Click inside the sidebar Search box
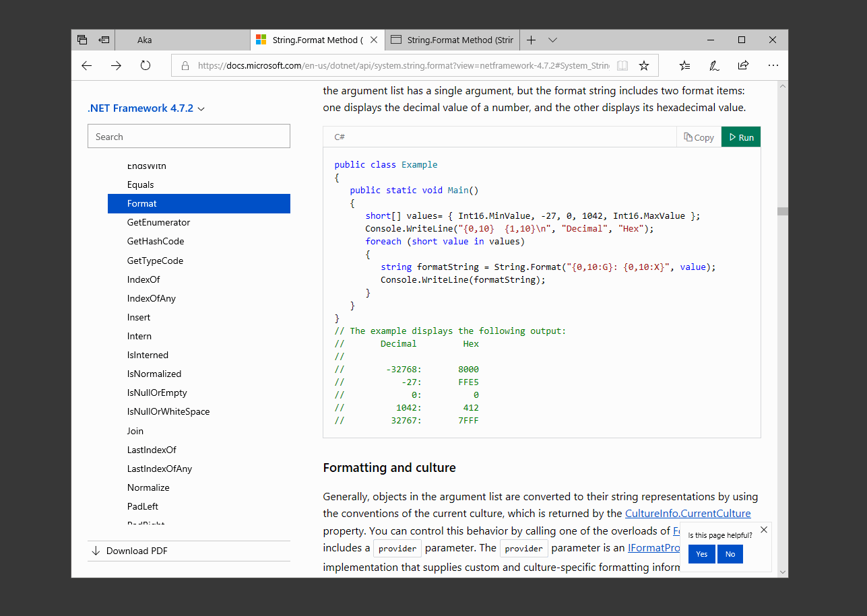The height and width of the screenshot is (616, 867). (189, 135)
